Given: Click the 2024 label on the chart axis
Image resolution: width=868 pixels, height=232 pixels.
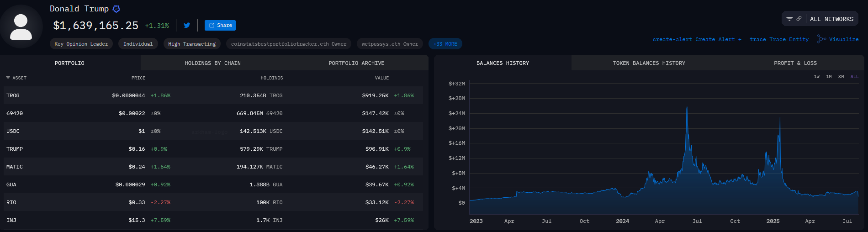Looking at the screenshot, I should click(622, 221).
